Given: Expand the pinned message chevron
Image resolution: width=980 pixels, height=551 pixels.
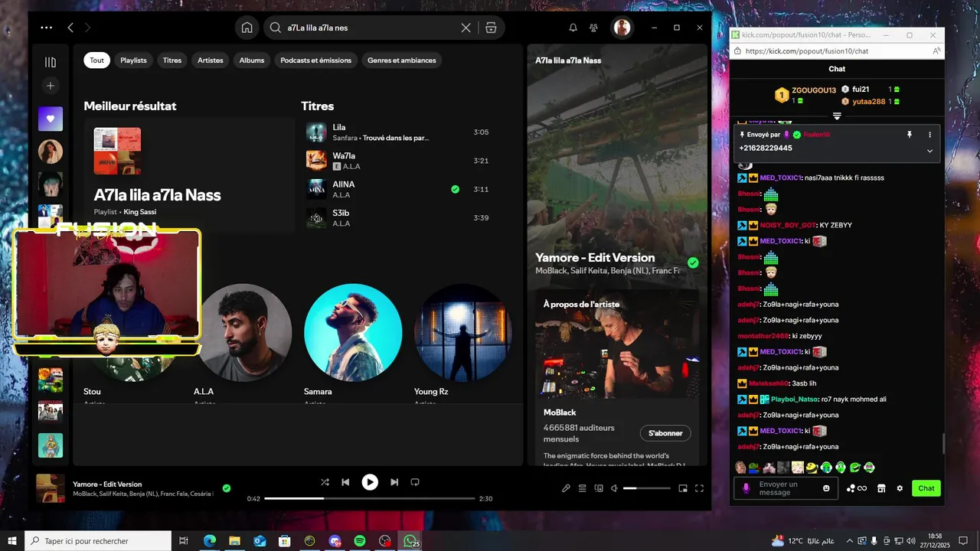Looking at the screenshot, I should (930, 151).
